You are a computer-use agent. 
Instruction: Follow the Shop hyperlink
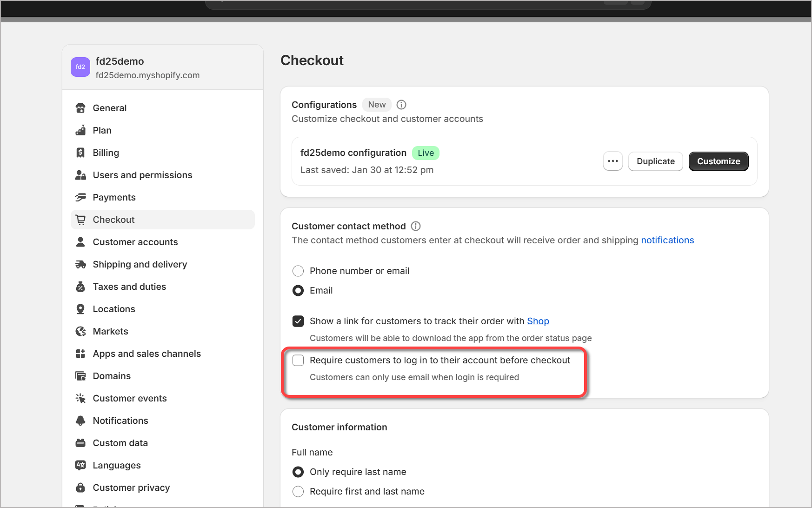click(538, 321)
